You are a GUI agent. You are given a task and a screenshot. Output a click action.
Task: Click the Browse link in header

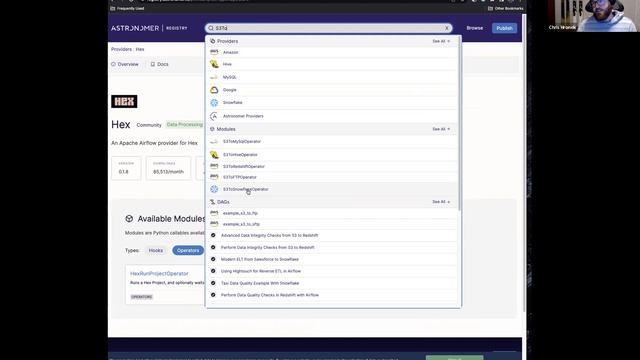click(475, 28)
